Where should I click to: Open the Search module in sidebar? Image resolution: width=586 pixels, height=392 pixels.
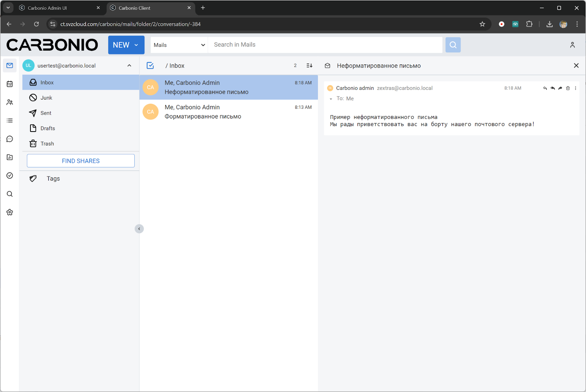click(10, 194)
